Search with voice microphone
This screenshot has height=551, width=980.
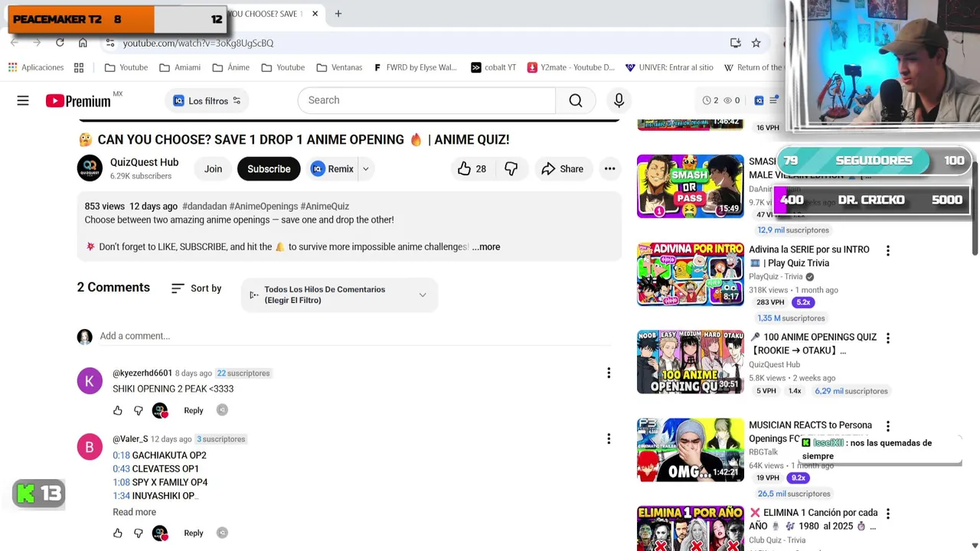click(619, 100)
